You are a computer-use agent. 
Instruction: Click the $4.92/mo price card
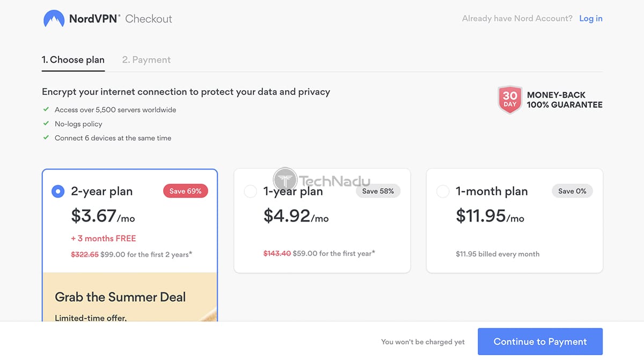pos(322,221)
